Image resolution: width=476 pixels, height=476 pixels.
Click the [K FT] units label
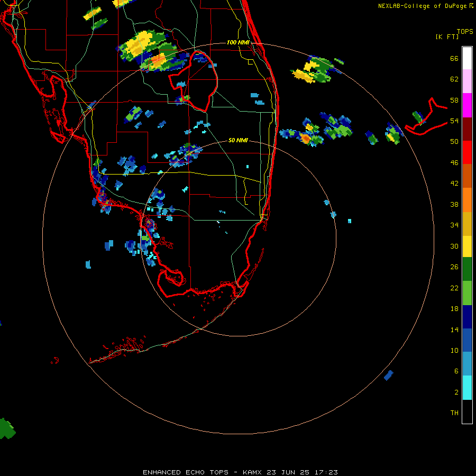(x=447, y=36)
